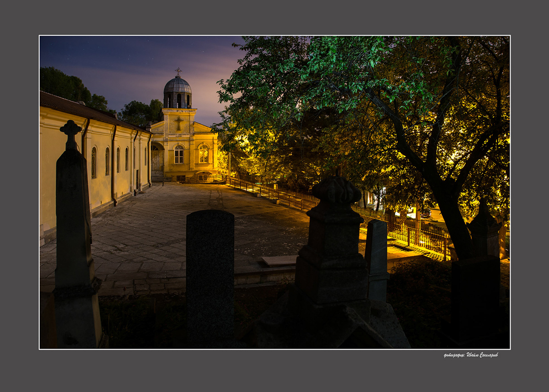Click the cross on top of the dome
The width and height of the screenshot is (549, 392).
(178, 71)
